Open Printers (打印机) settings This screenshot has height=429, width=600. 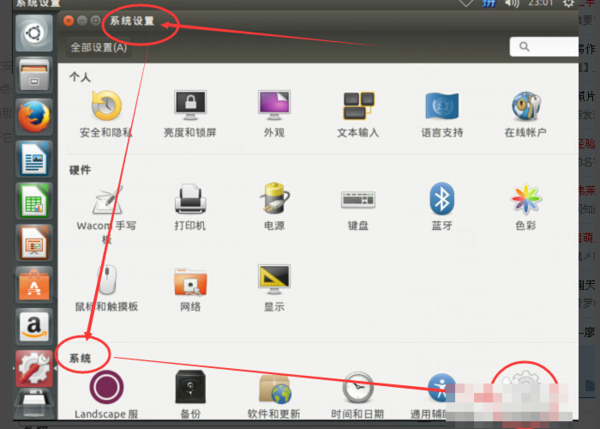pyautogui.click(x=190, y=207)
